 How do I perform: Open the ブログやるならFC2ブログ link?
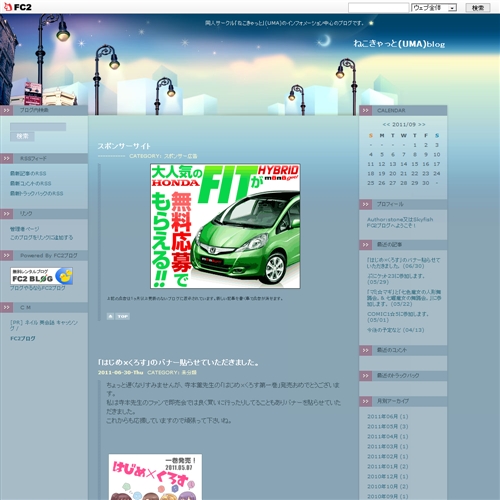38,288
